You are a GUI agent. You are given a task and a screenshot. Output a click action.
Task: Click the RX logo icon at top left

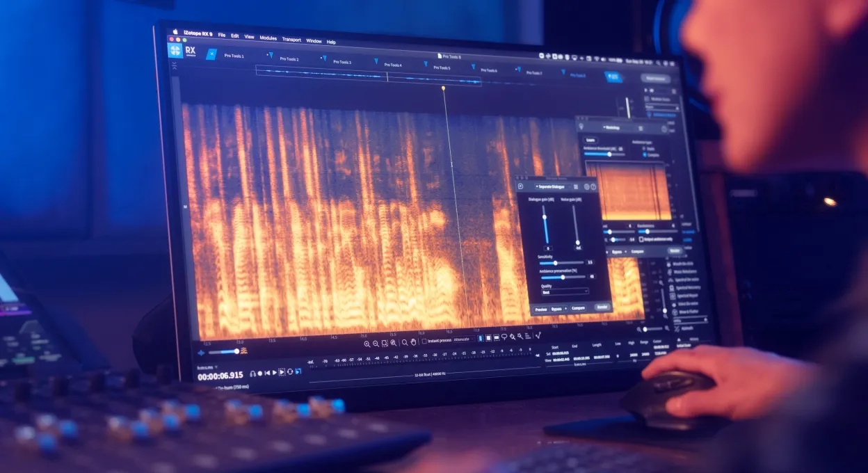tap(175, 50)
